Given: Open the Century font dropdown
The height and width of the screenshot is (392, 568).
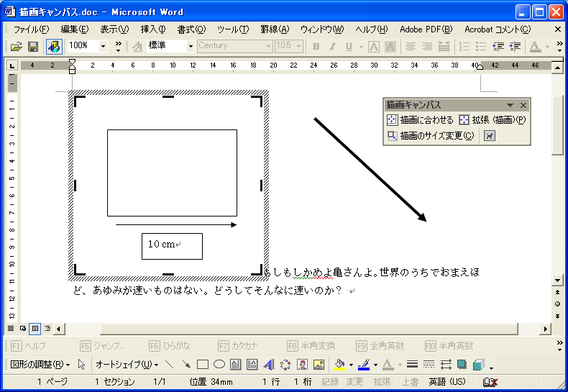Looking at the screenshot, I should click(x=268, y=46).
